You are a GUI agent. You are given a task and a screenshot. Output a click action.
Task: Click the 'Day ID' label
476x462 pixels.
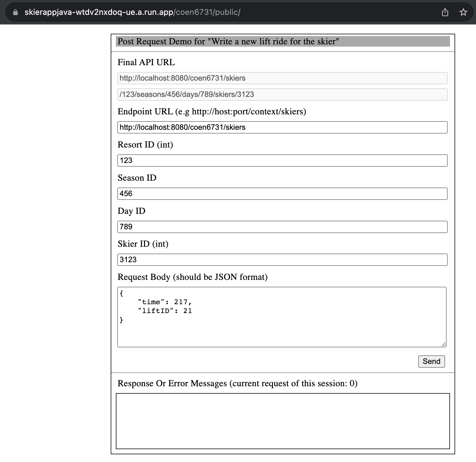coord(132,211)
